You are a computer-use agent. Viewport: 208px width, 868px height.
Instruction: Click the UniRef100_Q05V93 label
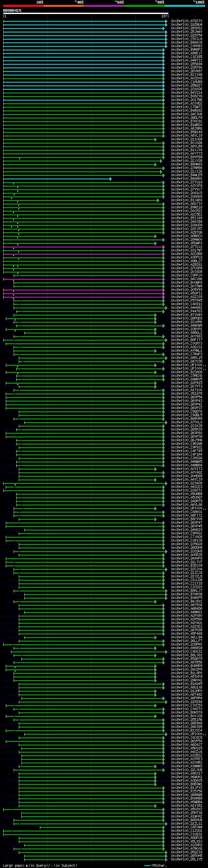tap(187, 290)
